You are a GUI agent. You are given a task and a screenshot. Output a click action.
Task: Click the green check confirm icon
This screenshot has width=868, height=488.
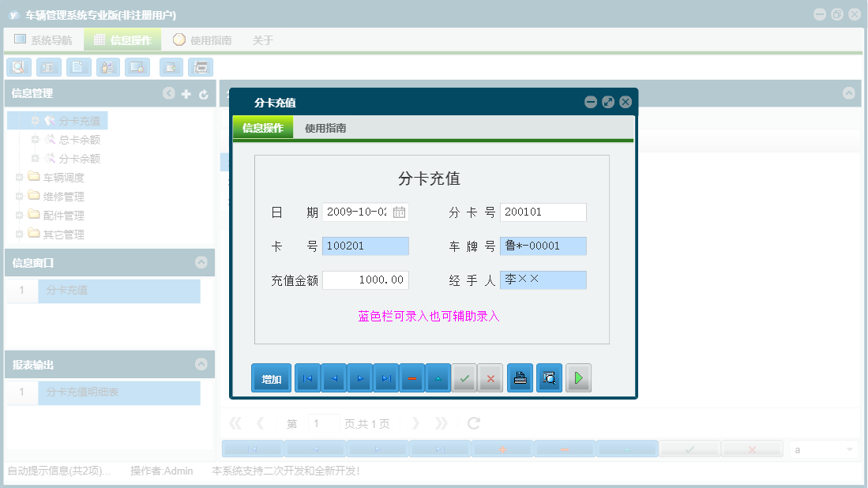coord(464,377)
